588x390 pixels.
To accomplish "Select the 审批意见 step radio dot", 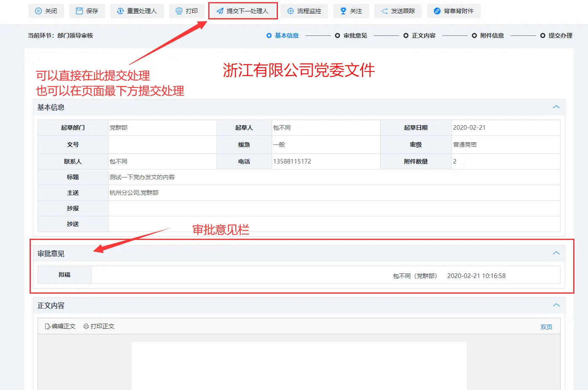I will 338,35.
